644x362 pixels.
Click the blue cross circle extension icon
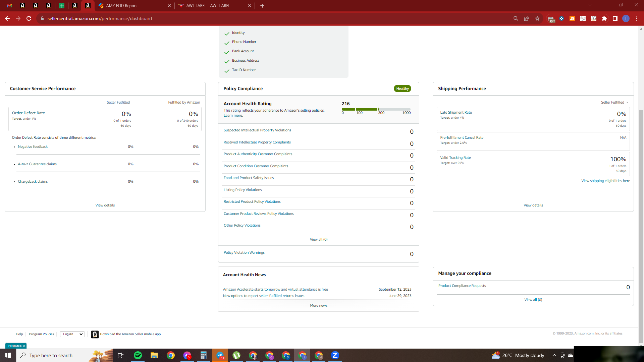tap(561, 18)
